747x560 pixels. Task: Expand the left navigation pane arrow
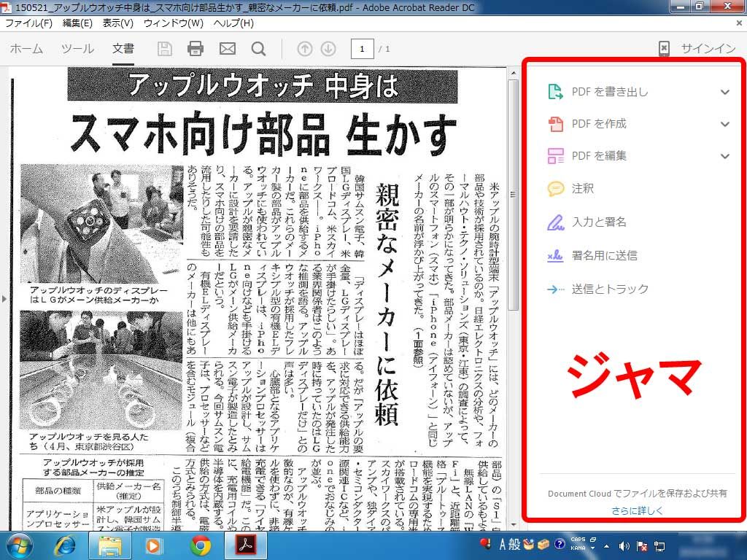(4, 299)
